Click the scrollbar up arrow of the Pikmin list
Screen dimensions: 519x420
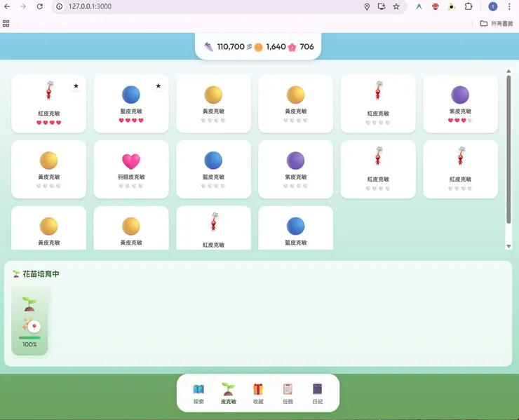(508, 71)
